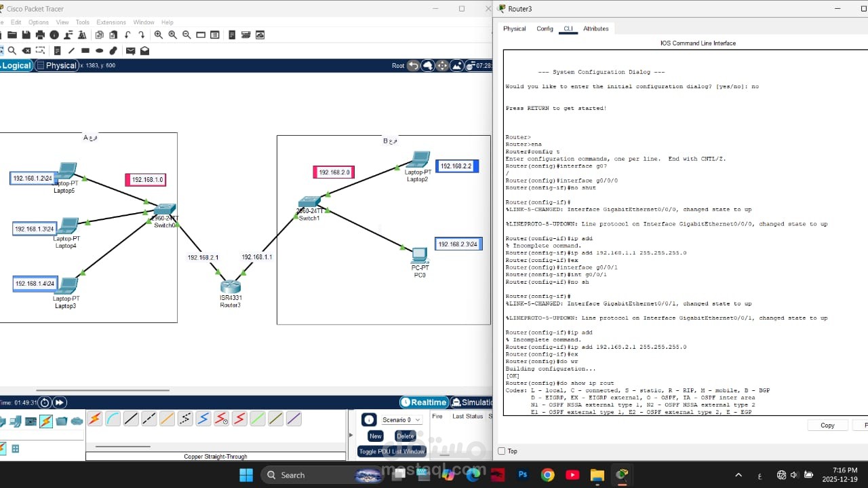Open the Tools menu
This screenshot has height=488, width=868.
[83, 22]
